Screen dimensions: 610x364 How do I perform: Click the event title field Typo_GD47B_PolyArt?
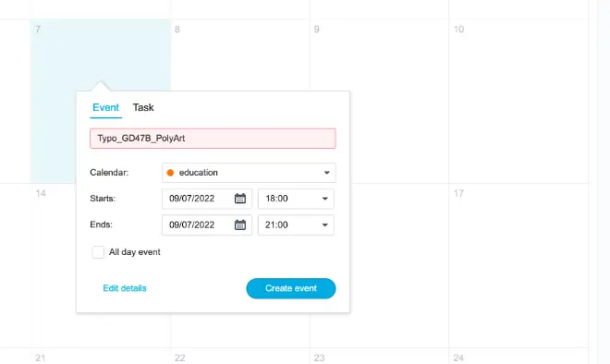(213, 139)
